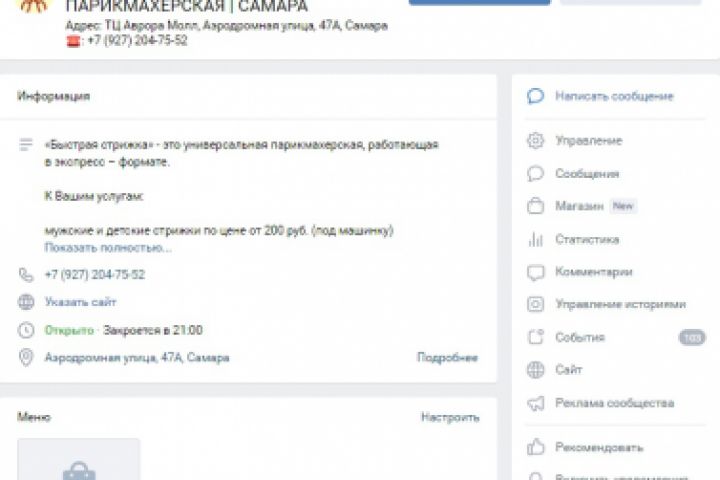Viewport: 720px width, 480px height.
Task: Expand description with Показать полностью
Action: pos(108,248)
